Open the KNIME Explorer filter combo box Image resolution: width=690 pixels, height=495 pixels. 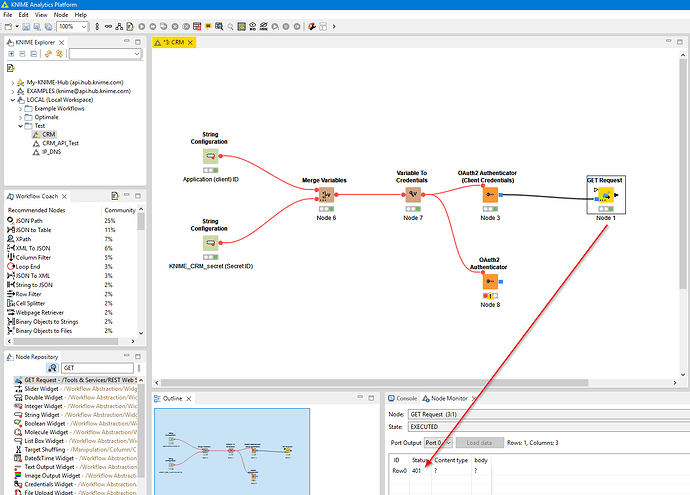click(x=105, y=54)
